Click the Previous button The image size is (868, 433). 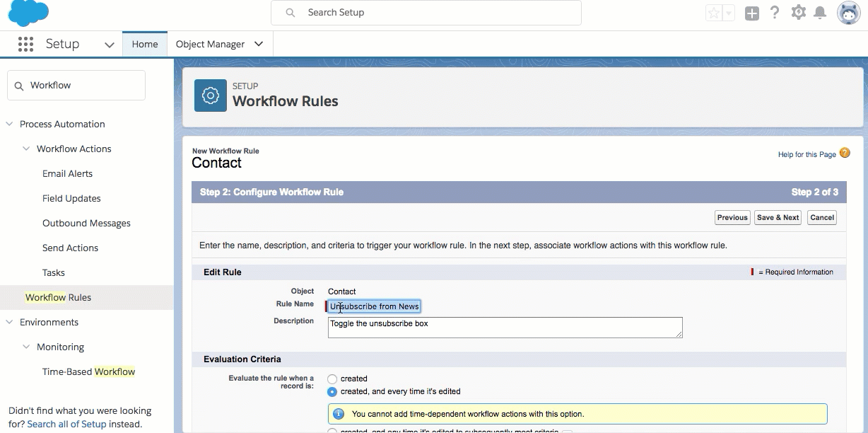[732, 217]
